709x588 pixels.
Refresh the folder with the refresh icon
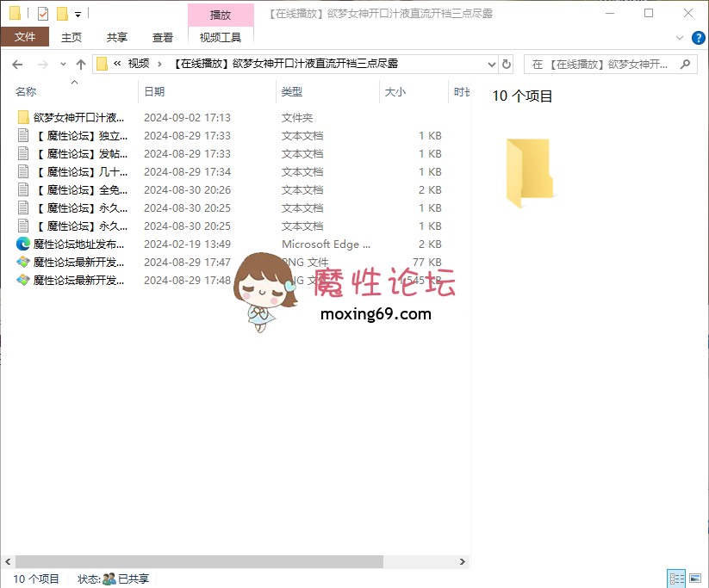[x=507, y=65]
